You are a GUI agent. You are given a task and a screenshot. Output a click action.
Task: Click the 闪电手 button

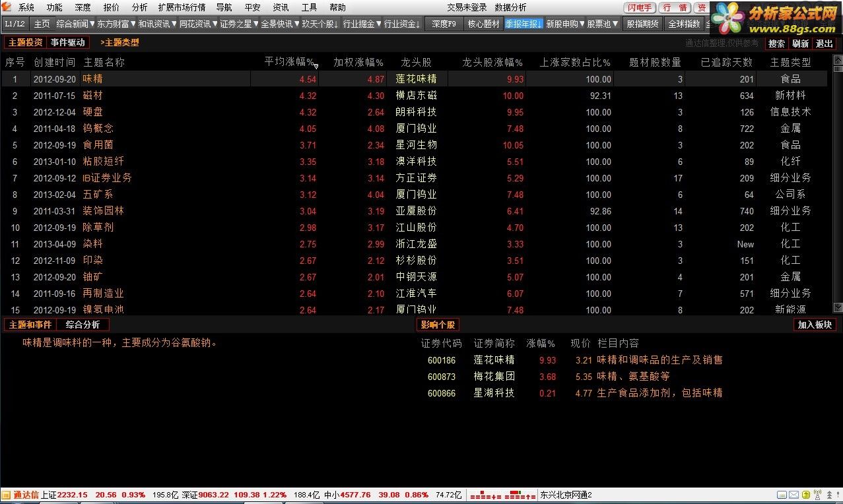coord(640,7)
